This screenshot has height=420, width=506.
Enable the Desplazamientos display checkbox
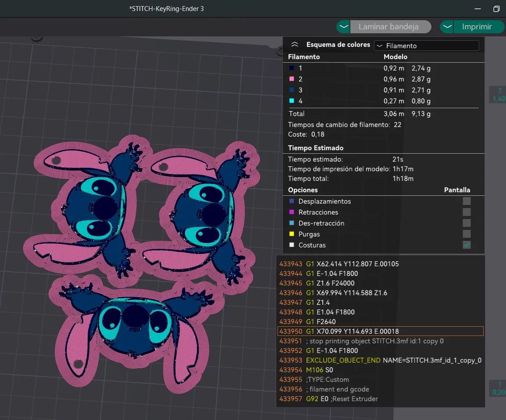click(x=467, y=201)
